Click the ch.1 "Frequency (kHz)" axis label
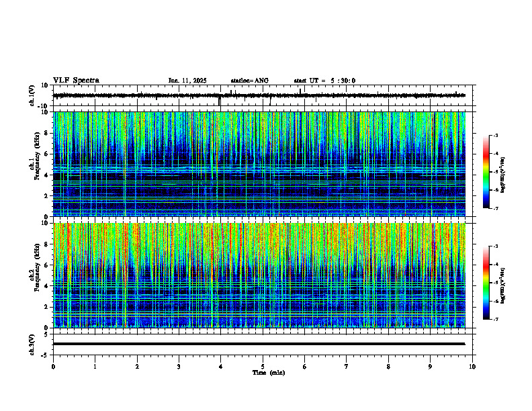 [x=37, y=156]
